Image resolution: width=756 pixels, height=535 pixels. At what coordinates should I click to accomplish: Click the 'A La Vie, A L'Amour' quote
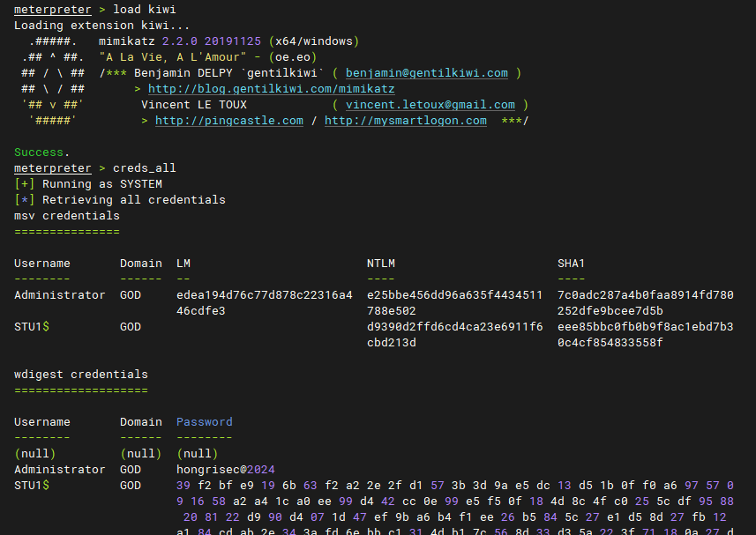tap(173, 56)
